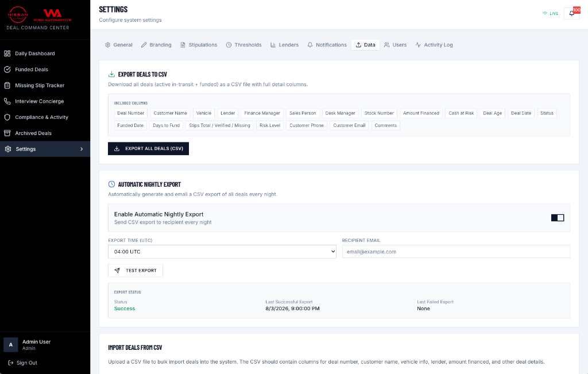Click the Risk Level column chip
The width and height of the screenshot is (588, 374).
coord(270,126)
